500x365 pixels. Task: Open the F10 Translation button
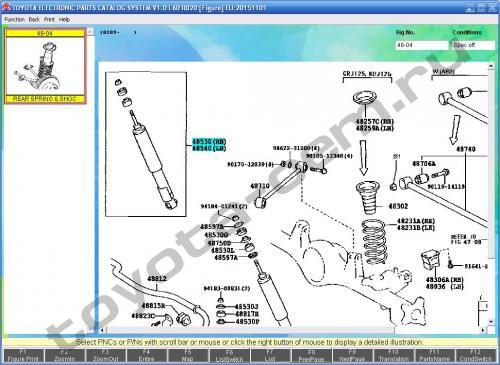coord(393,356)
